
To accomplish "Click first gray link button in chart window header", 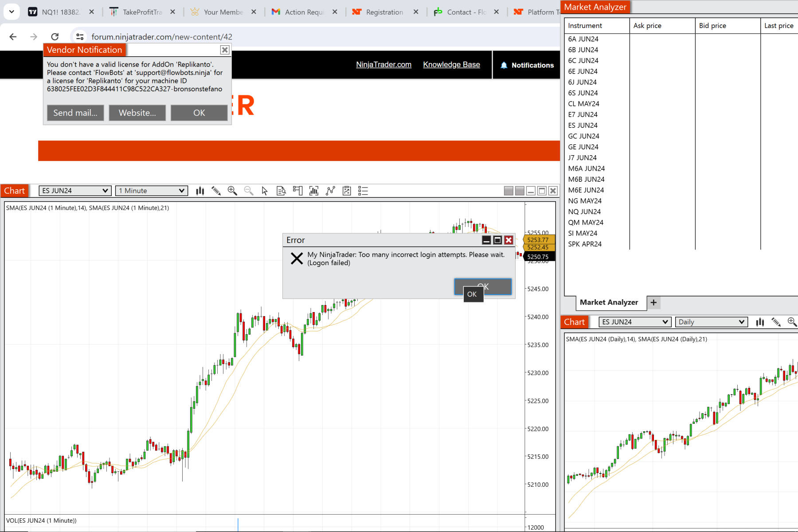I will coord(509,191).
